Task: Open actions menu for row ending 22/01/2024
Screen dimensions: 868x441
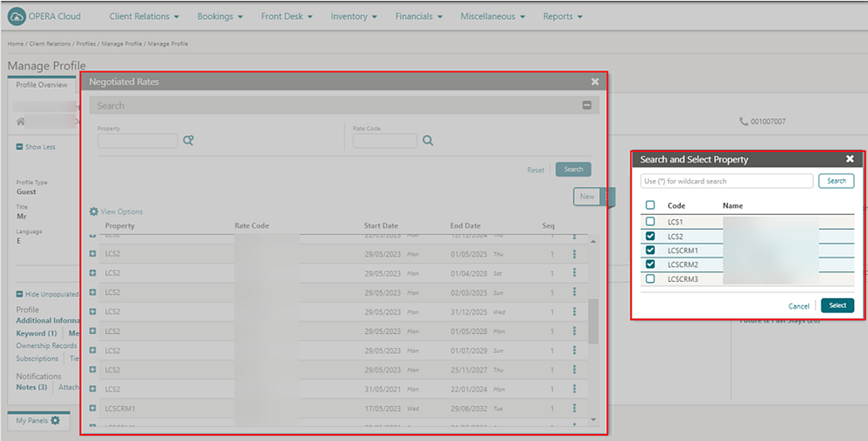Action: pyautogui.click(x=574, y=389)
